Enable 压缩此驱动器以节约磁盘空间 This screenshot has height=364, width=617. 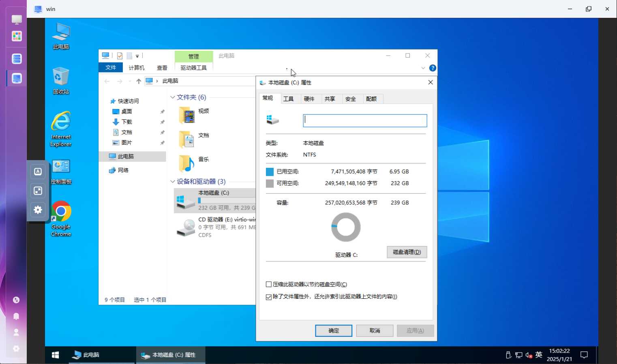pos(269,284)
